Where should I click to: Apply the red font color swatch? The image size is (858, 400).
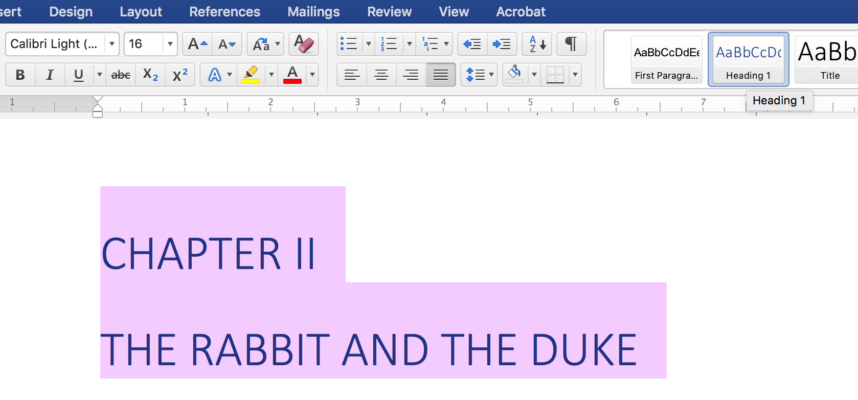click(292, 75)
